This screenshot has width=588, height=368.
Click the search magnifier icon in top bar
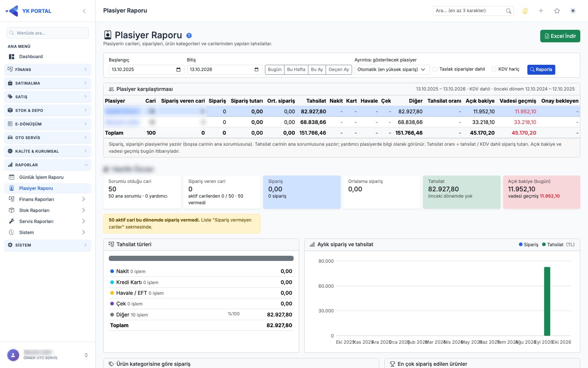click(x=508, y=11)
